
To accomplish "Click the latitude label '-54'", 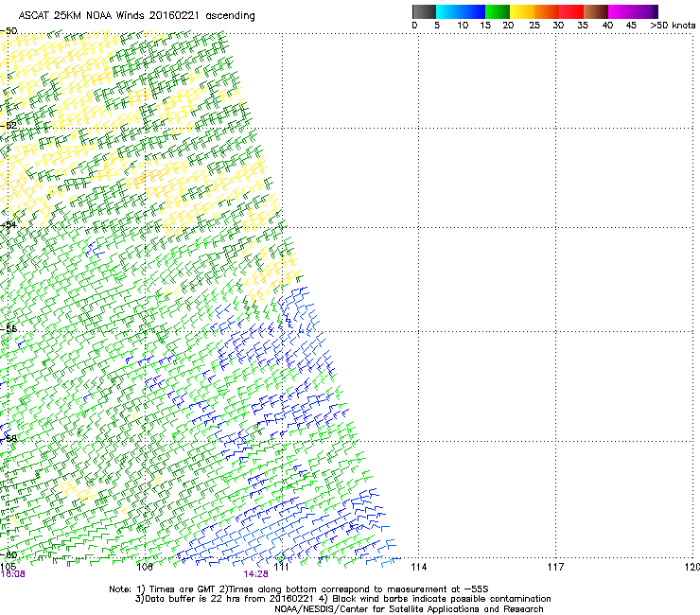I will pos(9,224).
